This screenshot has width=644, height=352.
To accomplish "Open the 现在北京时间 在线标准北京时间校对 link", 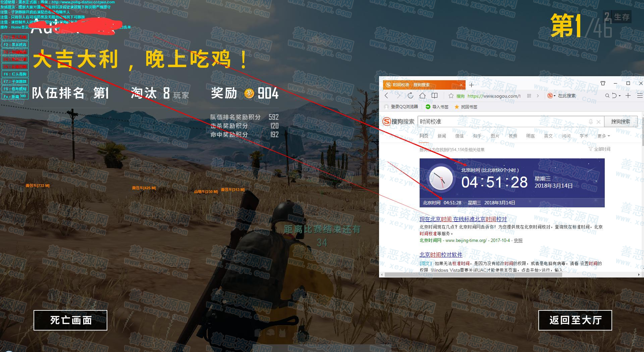I will [x=463, y=219].
